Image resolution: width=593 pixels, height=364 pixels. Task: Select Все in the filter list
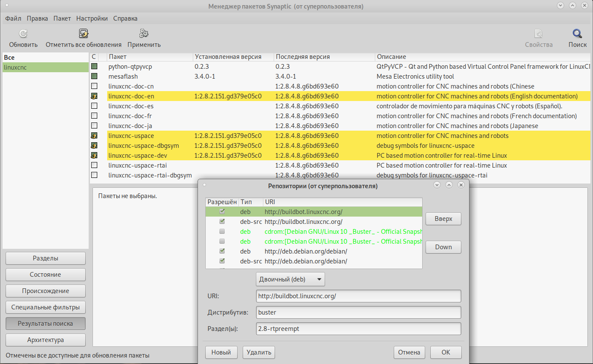tap(46, 58)
